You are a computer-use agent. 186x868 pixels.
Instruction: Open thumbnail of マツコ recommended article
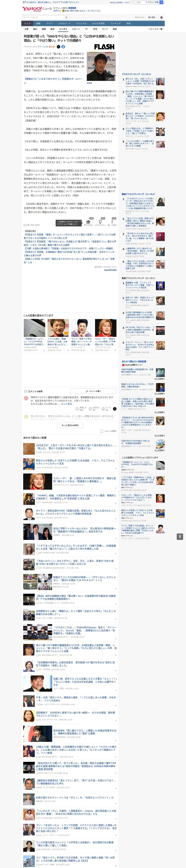[x=82, y=328]
